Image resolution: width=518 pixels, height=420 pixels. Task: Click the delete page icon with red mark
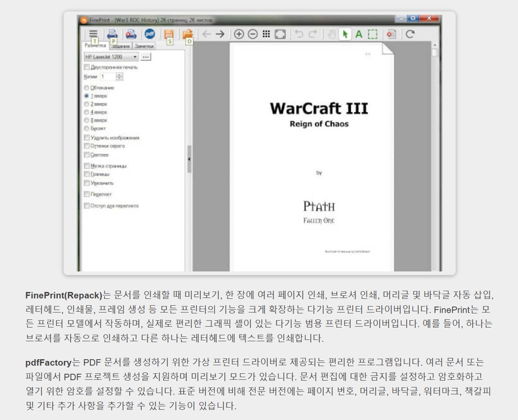(x=391, y=34)
